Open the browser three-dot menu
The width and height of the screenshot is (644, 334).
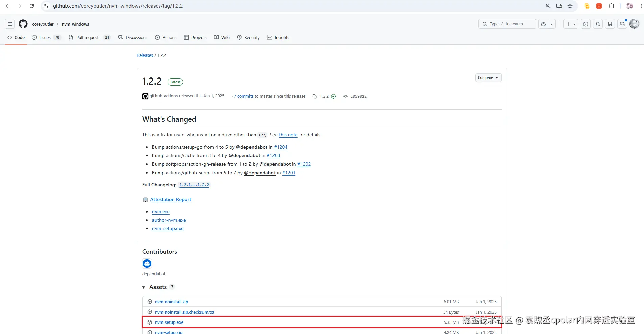[641, 6]
